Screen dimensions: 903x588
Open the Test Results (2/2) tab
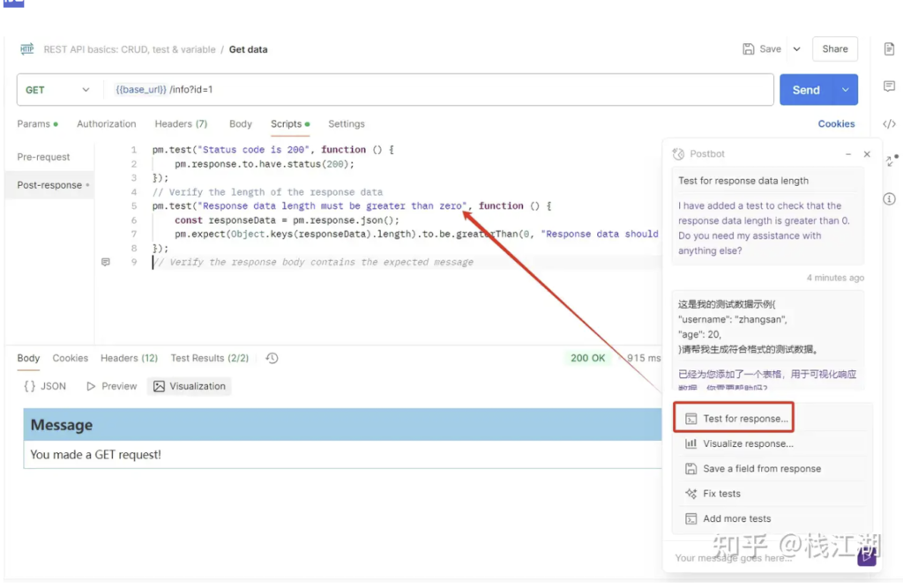[x=209, y=358]
